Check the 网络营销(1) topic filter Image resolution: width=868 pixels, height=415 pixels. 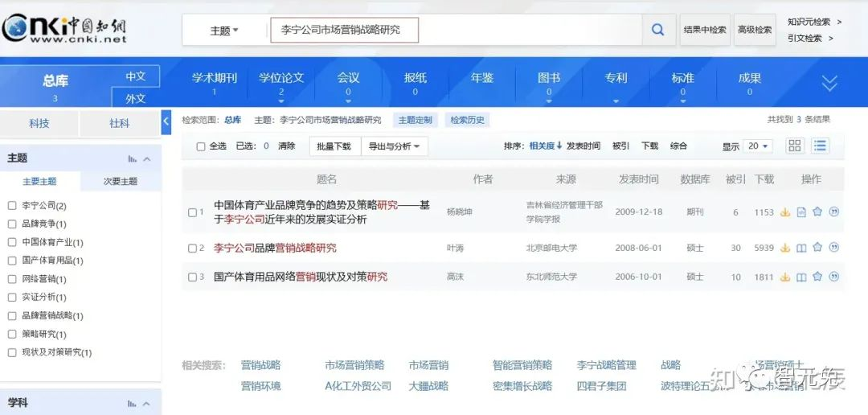12,279
